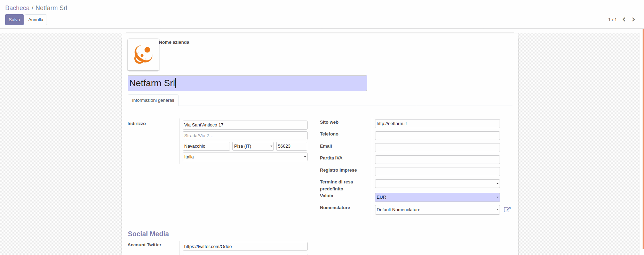This screenshot has width=644, height=255.
Task: Open external link for Nomenclature
Action: pos(507,209)
